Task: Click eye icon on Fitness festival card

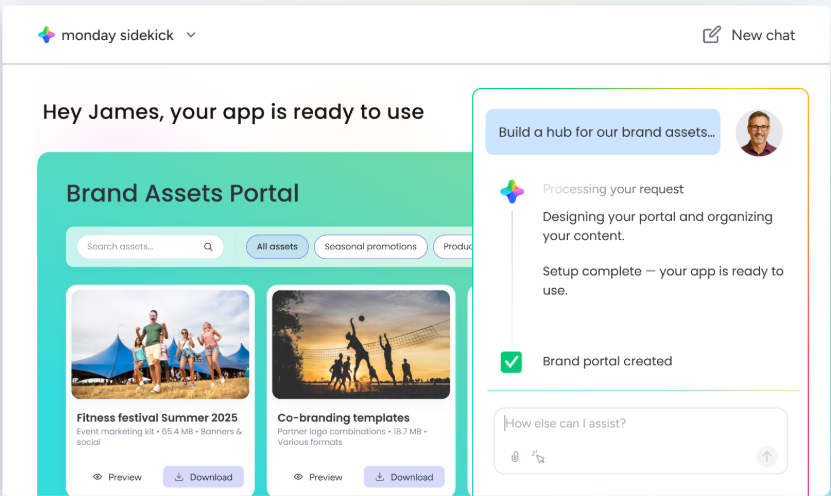Action: pyautogui.click(x=98, y=477)
